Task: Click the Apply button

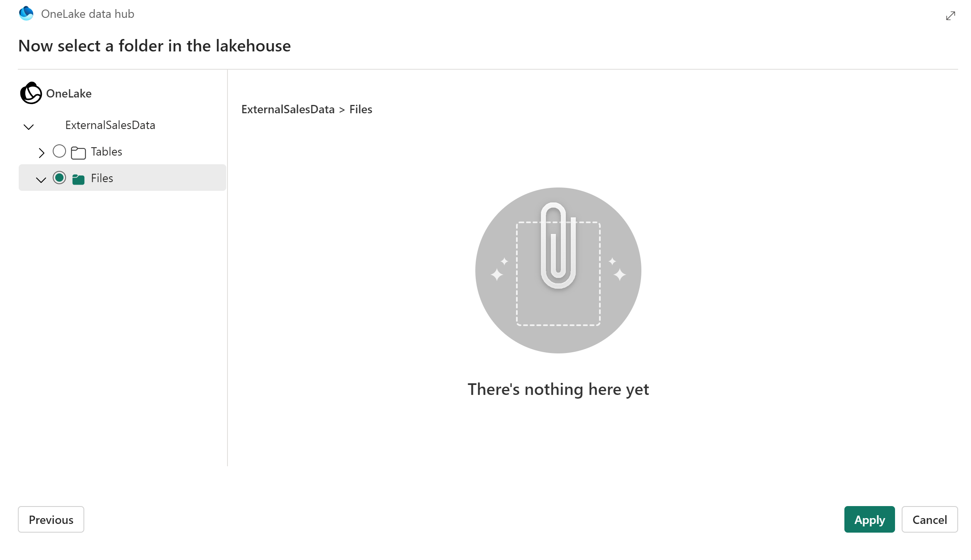Action: tap(869, 519)
